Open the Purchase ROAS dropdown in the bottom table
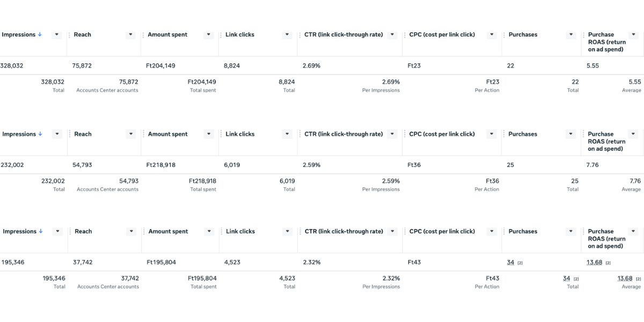 pyautogui.click(x=634, y=231)
